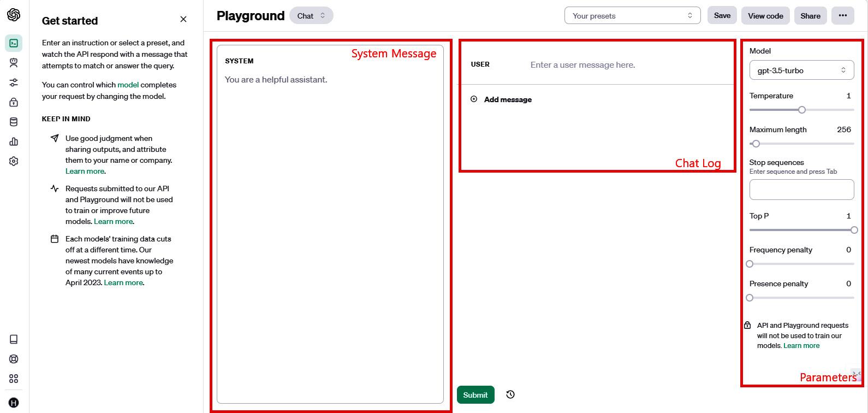868x413 pixels.
Task: Click the Maximum length value "256"
Action: (x=844, y=129)
